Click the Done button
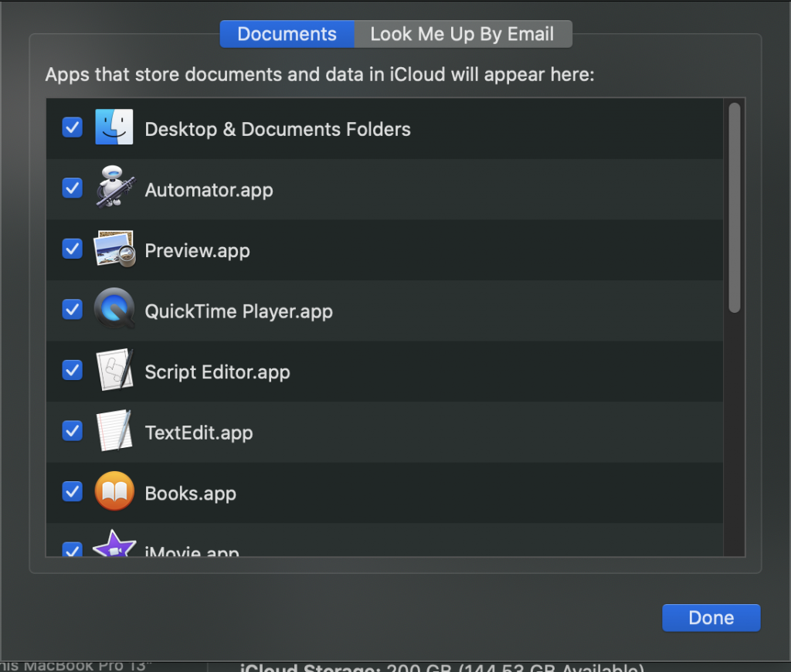Screen dimensions: 791x672 click(x=711, y=617)
